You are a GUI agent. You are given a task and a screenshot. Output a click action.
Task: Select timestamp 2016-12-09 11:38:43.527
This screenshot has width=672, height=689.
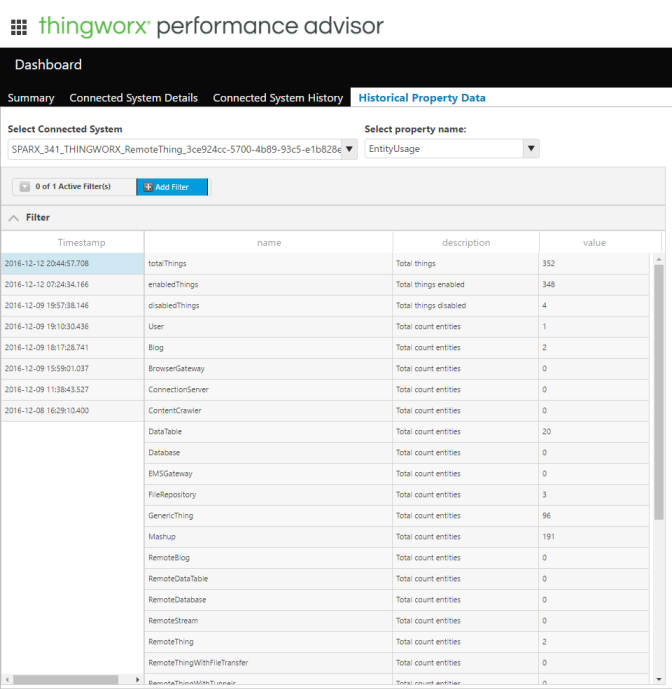73,390
